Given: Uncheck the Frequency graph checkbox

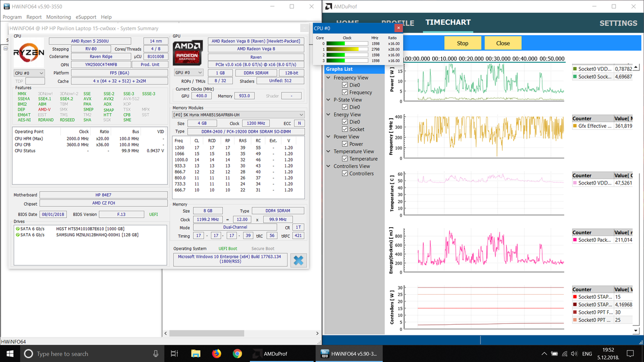Looking at the screenshot, I should [345, 93].
